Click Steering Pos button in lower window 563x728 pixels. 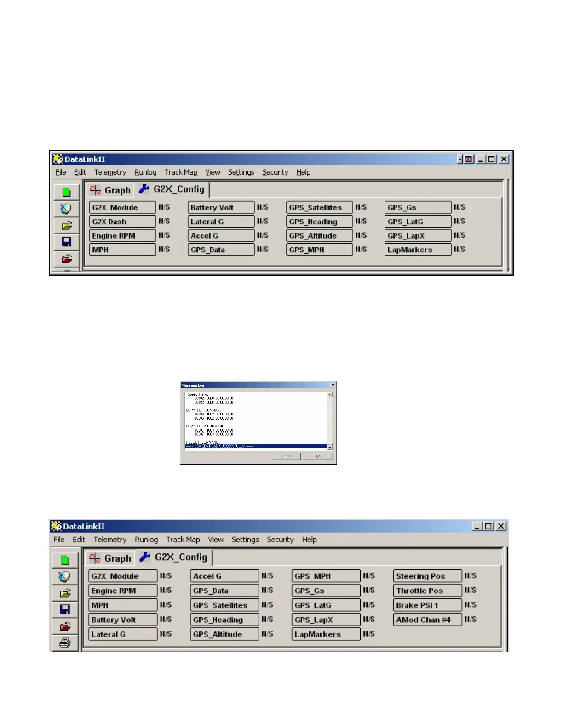tap(427, 576)
